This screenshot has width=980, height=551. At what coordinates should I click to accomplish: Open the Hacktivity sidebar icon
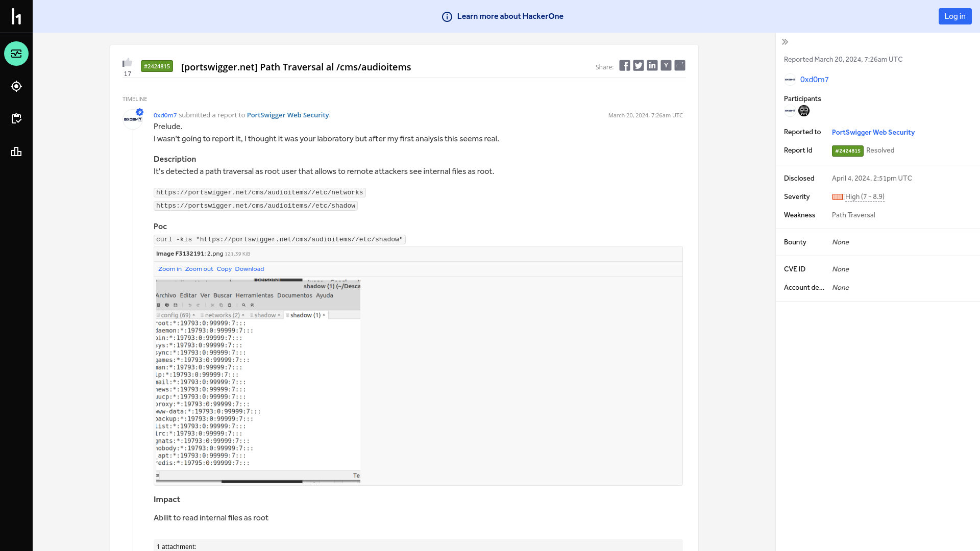tap(16, 54)
